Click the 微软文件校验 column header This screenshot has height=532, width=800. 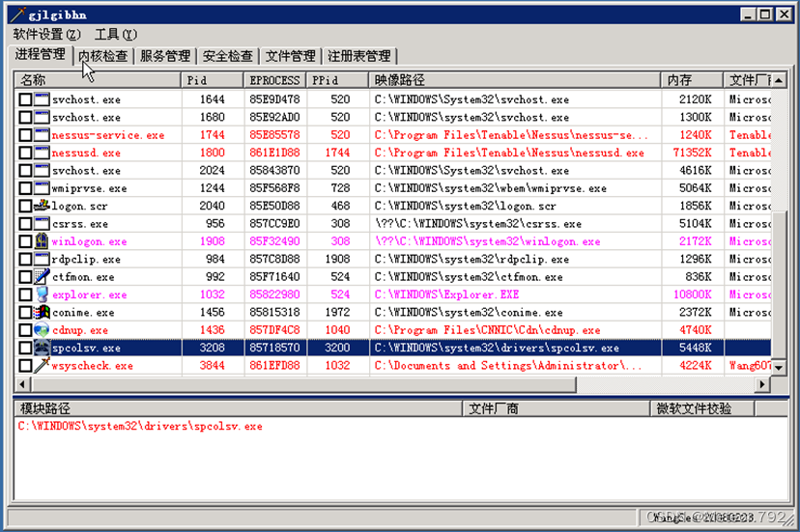pyautogui.click(x=702, y=408)
